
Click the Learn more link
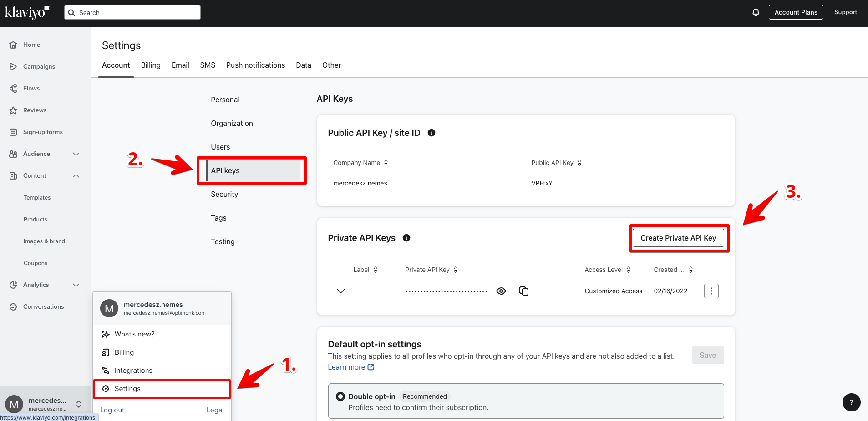pos(351,367)
